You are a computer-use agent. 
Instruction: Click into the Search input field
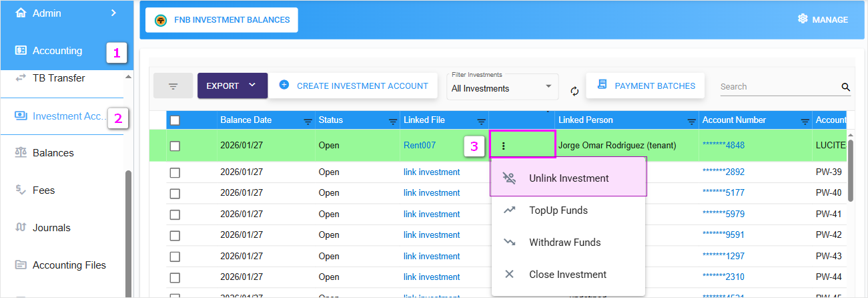pos(777,87)
